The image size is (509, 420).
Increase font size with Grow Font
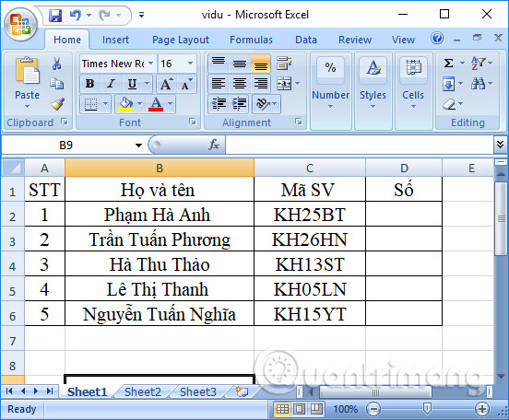(167, 84)
